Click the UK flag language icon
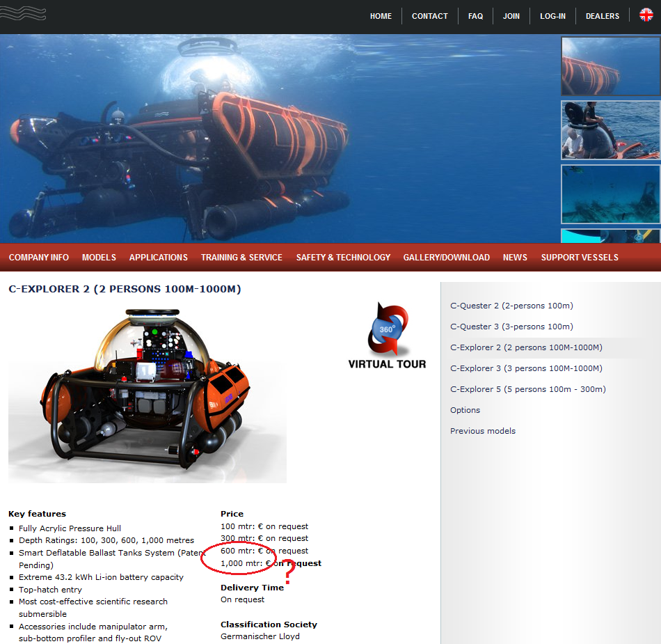The image size is (661, 644). pos(646,15)
